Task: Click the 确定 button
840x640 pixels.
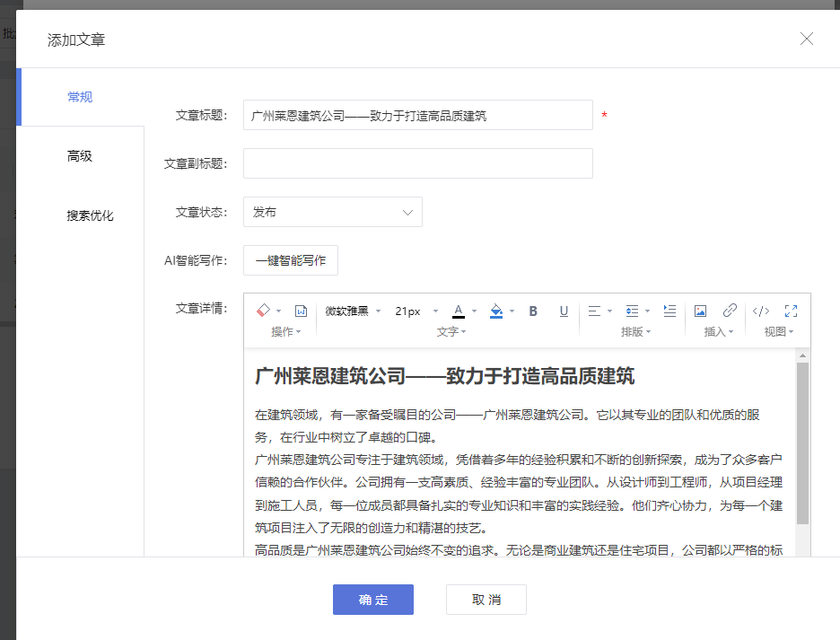Action: (x=372, y=600)
